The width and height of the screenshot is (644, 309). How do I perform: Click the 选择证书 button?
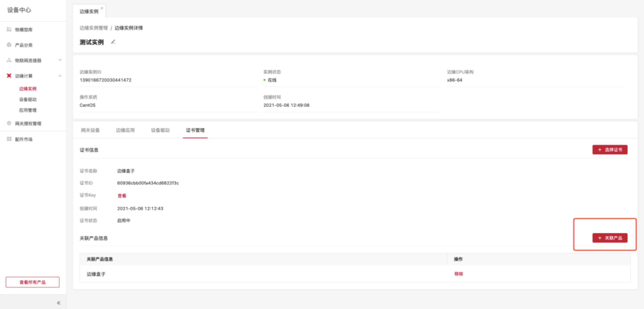pos(610,150)
